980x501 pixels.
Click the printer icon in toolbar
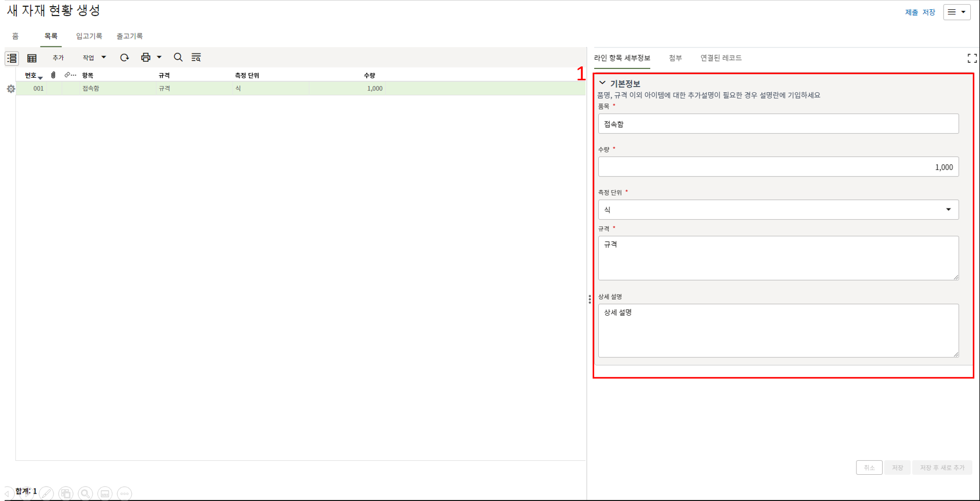(146, 58)
